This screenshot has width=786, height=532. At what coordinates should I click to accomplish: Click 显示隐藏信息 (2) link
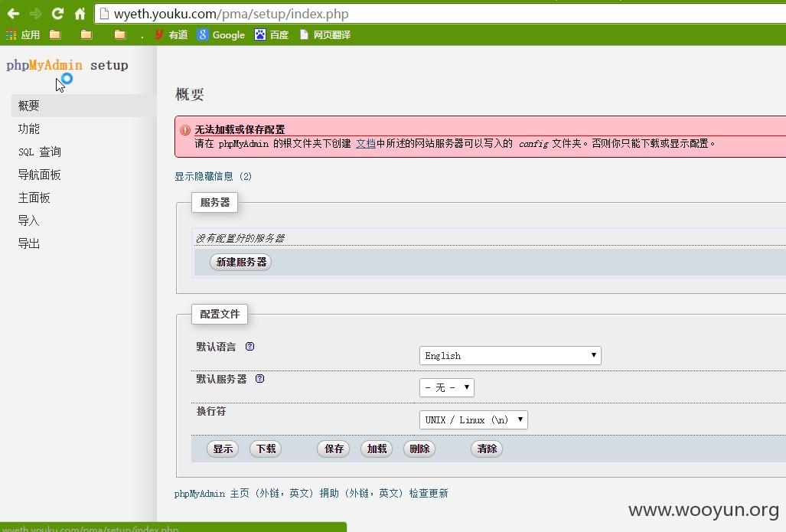[x=213, y=177]
